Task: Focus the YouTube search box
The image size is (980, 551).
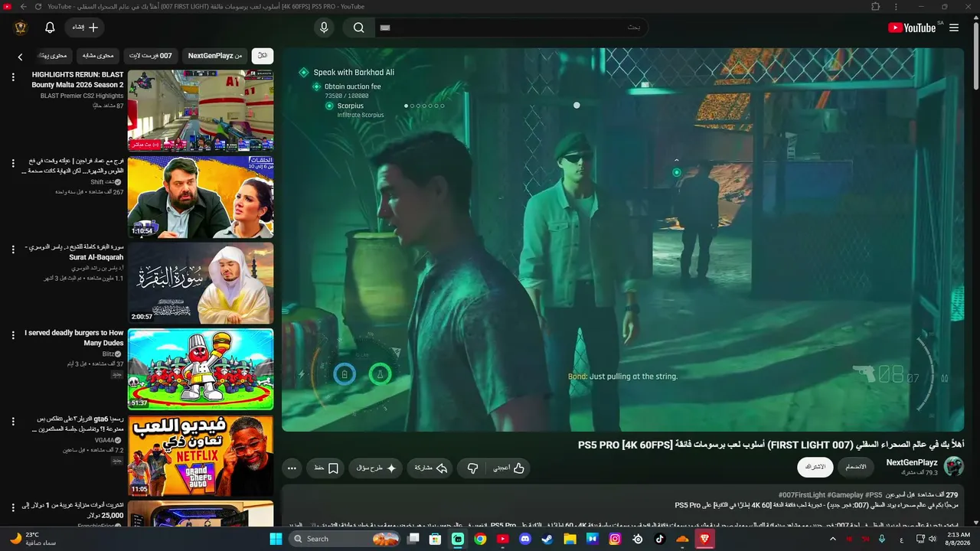Action: (x=511, y=28)
